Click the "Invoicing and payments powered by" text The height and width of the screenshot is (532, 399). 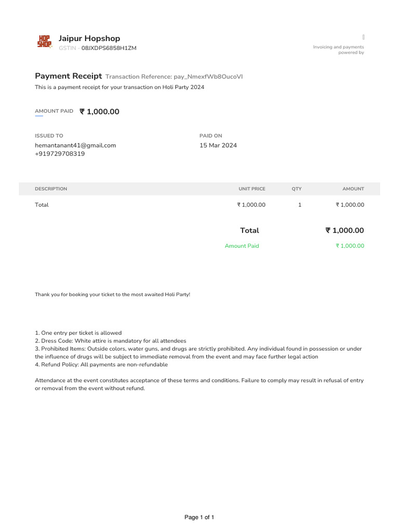(x=339, y=50)
